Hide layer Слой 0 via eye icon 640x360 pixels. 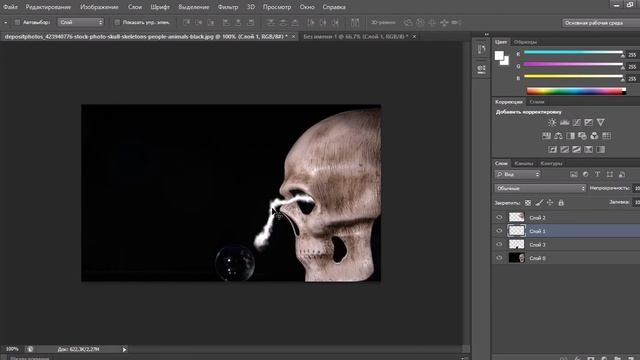(499, 258)
